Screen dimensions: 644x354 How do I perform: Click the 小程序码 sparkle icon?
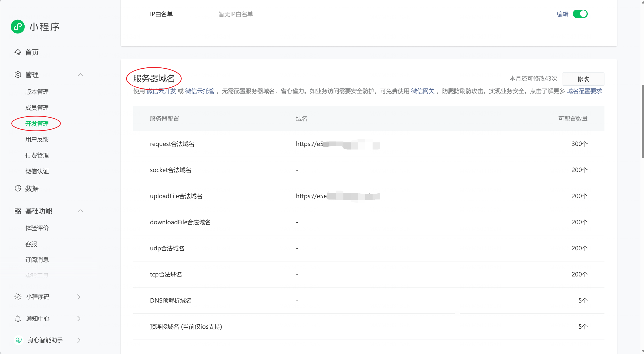(18, 297)
